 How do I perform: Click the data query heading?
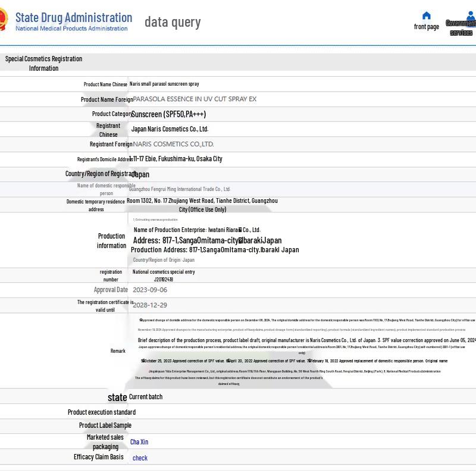coord(173,22)
